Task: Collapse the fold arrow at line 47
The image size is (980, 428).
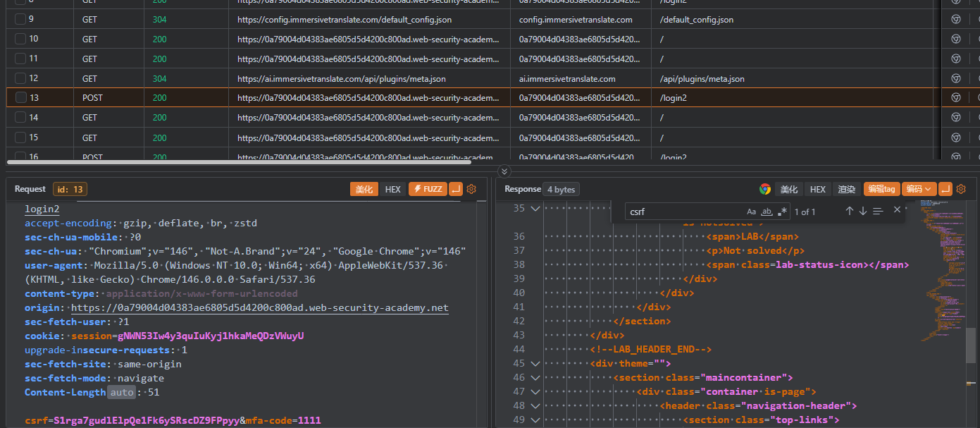Action: tap(535, 392)
